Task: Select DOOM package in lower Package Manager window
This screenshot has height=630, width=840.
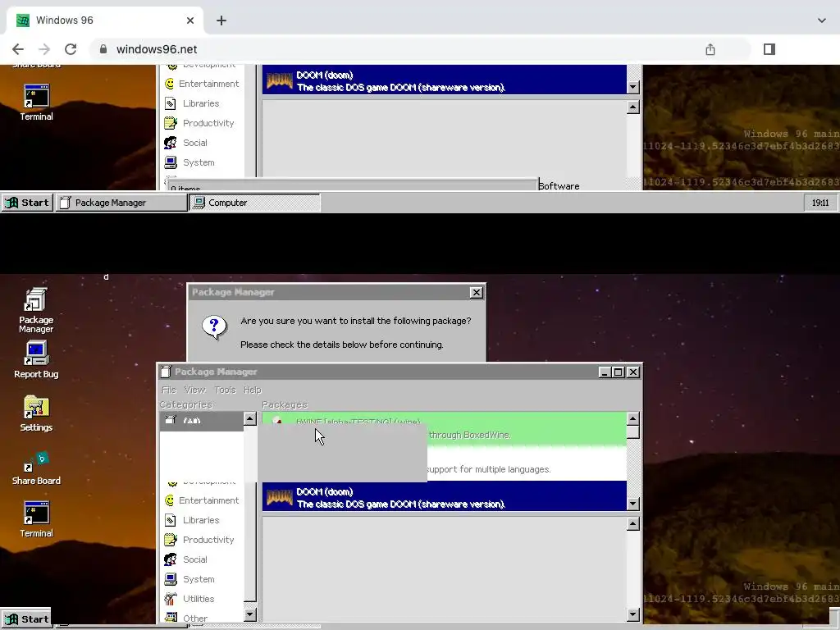Action: 444,498
